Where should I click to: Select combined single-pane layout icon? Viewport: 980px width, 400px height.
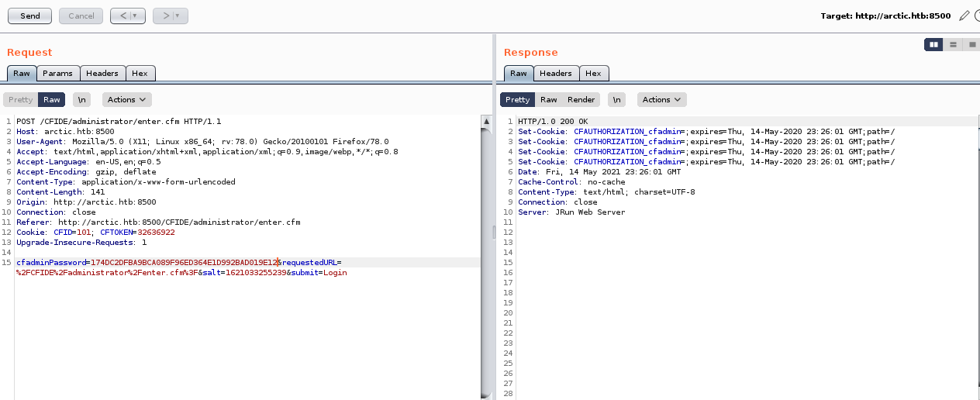pos(971,44)
